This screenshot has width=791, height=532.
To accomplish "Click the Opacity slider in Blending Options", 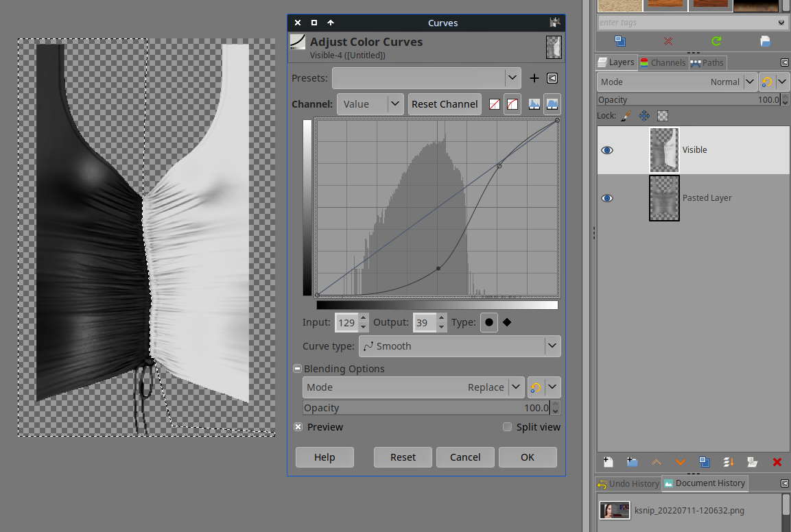I will [425, 408].
